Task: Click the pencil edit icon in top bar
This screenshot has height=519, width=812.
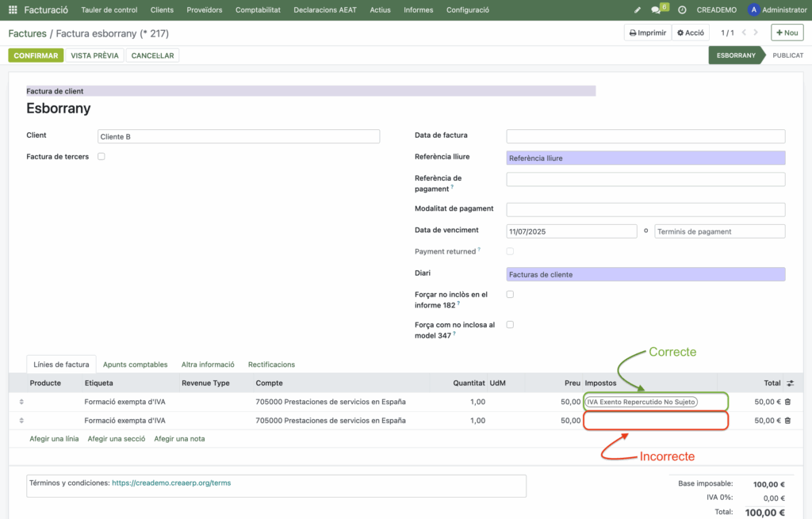Action: click(x=638, y=10)
